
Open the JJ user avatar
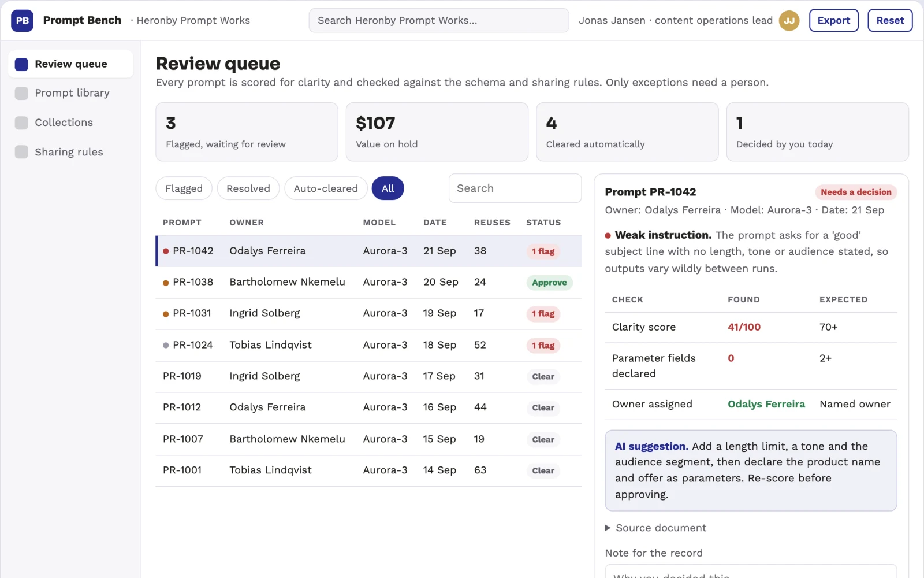pyautogui.click(x=789, y=20)
